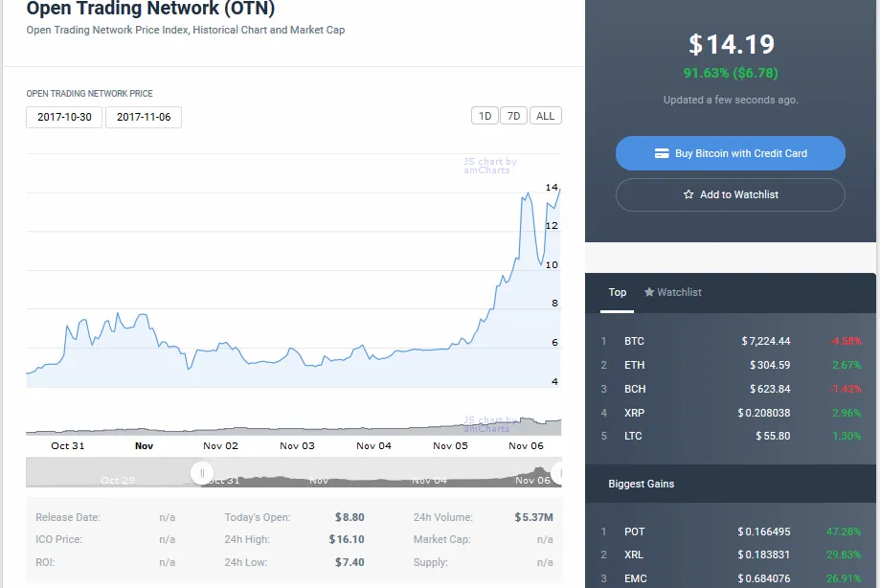Open the Watchlist tab
The height and width of the screenshot is (588, 880).
673,292
